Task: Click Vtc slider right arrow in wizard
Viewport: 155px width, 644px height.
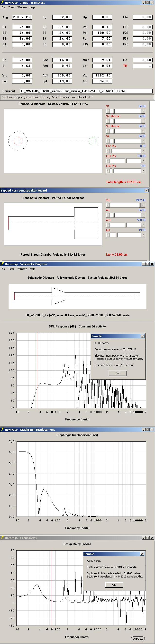Action: point(143,205)
